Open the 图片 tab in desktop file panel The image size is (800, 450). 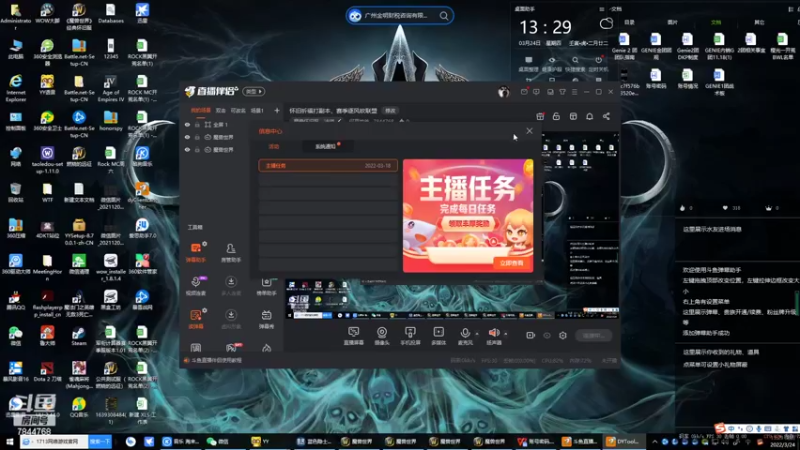coord(672,22)
